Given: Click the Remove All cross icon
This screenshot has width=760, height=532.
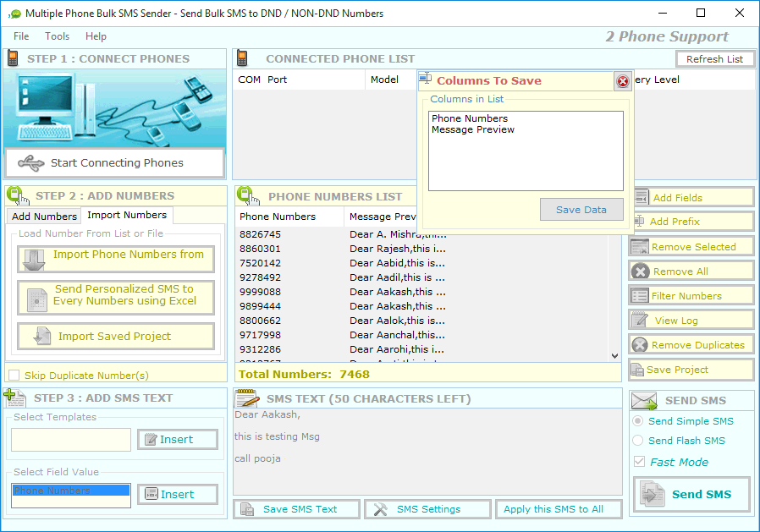Looking at the screenshot, I should click(640, 271).
